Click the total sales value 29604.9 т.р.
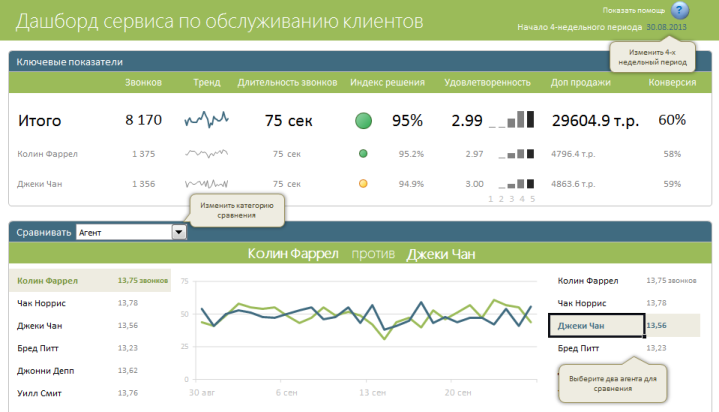Viewport: 719px width, 412px height. [595, 121]
